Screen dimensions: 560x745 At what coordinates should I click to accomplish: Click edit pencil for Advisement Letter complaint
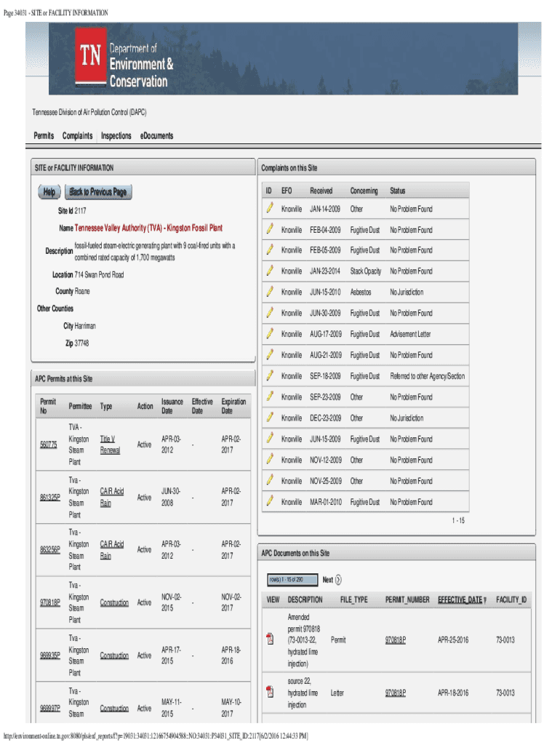(269, 334)
